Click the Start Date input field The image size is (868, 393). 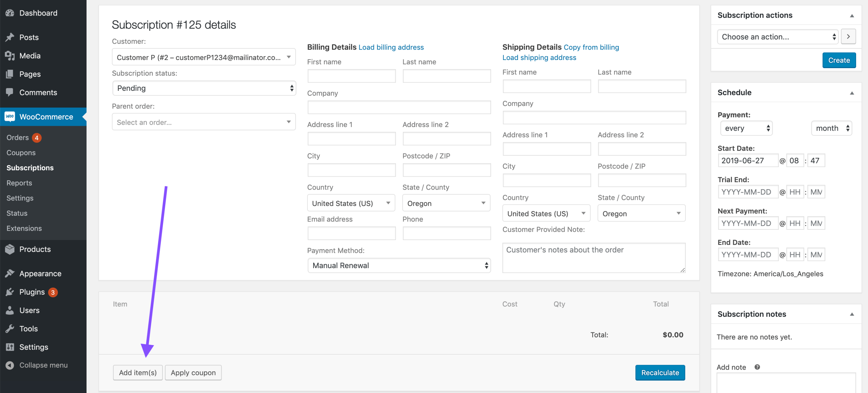[748, 160]
